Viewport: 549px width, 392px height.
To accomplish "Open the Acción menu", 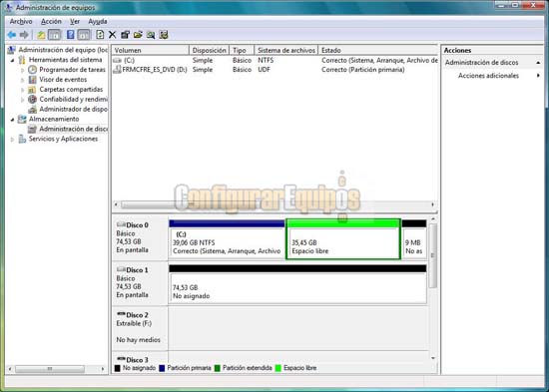I will (x=51, y=22).
